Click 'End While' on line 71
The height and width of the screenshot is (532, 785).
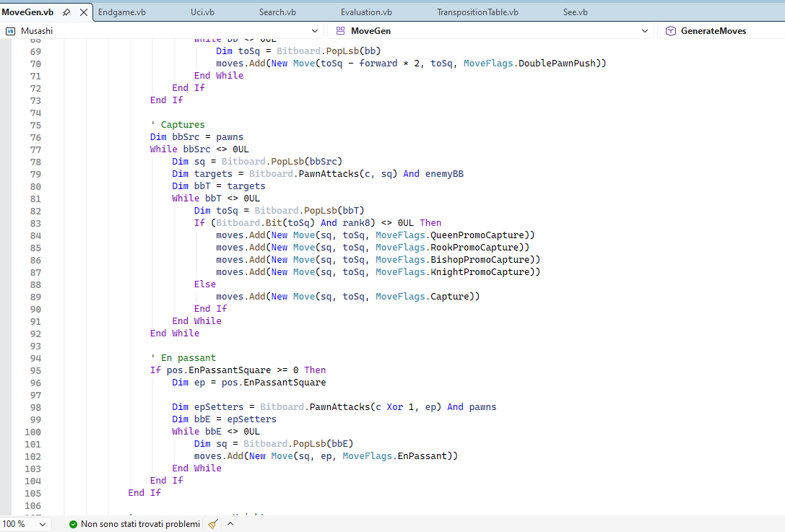[219, 76]
